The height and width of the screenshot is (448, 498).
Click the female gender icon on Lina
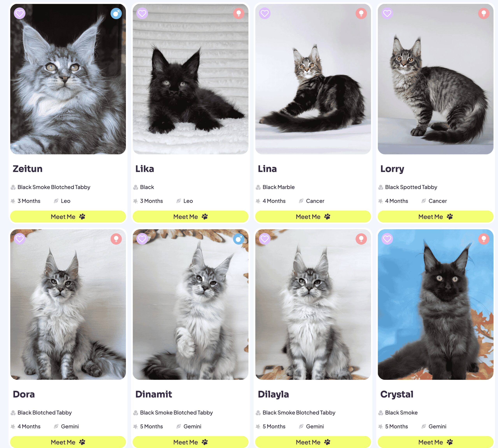pos(361,13)
